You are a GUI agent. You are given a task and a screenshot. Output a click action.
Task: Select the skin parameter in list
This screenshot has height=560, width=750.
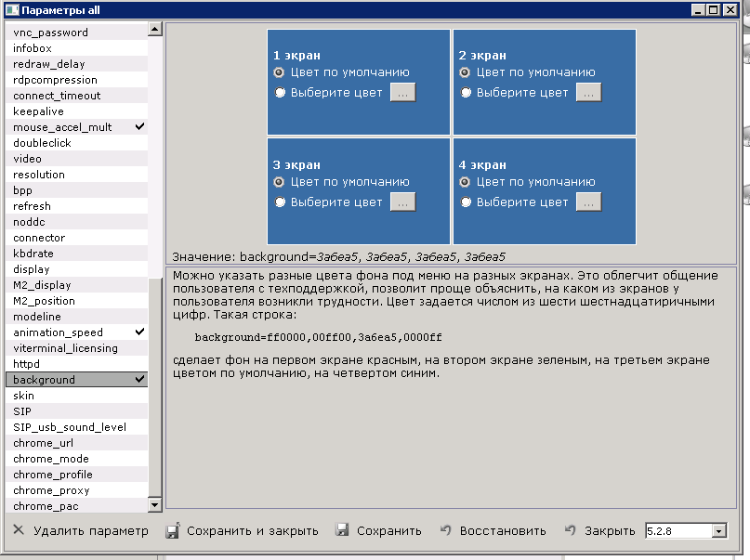pos(24,396)
